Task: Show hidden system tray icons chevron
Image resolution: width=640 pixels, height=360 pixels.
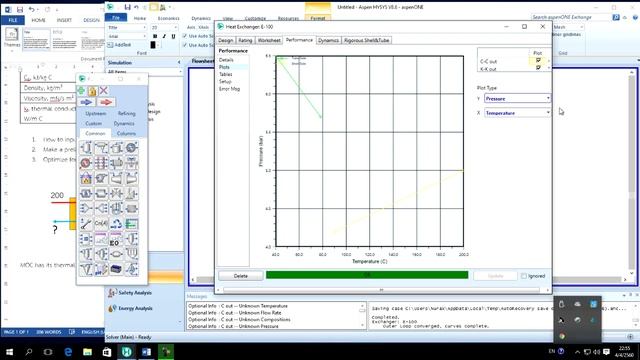Action: pos(577,352)
